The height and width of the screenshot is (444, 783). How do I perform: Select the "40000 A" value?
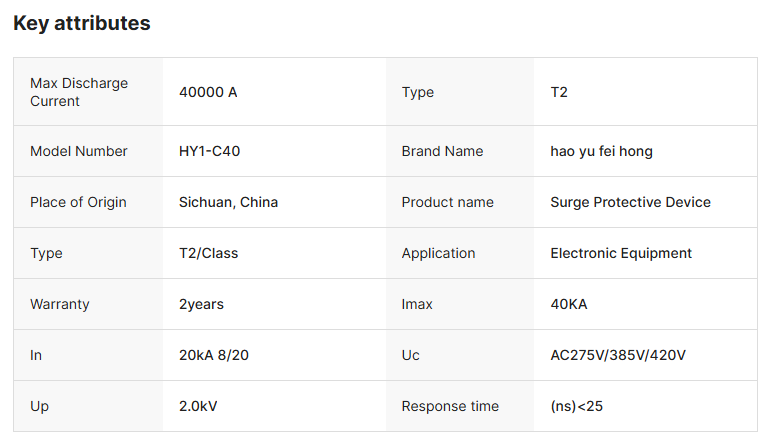[208, 92]
